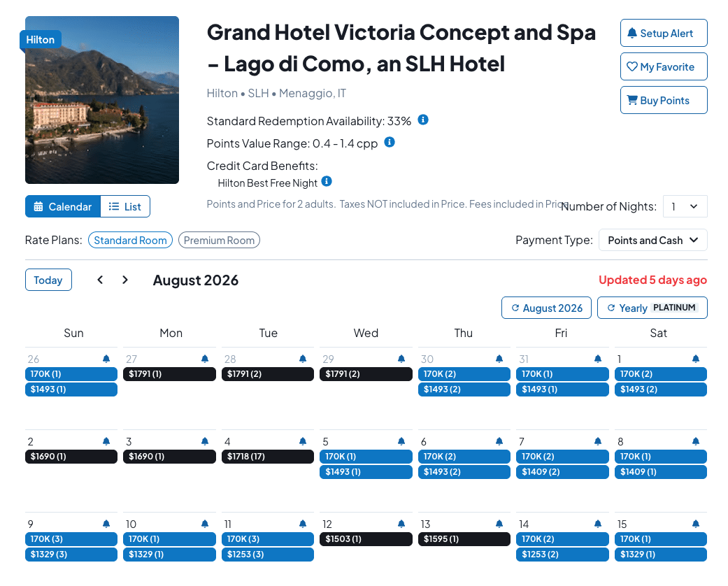Open the Number of Nights dropdown

coord(685,206)
